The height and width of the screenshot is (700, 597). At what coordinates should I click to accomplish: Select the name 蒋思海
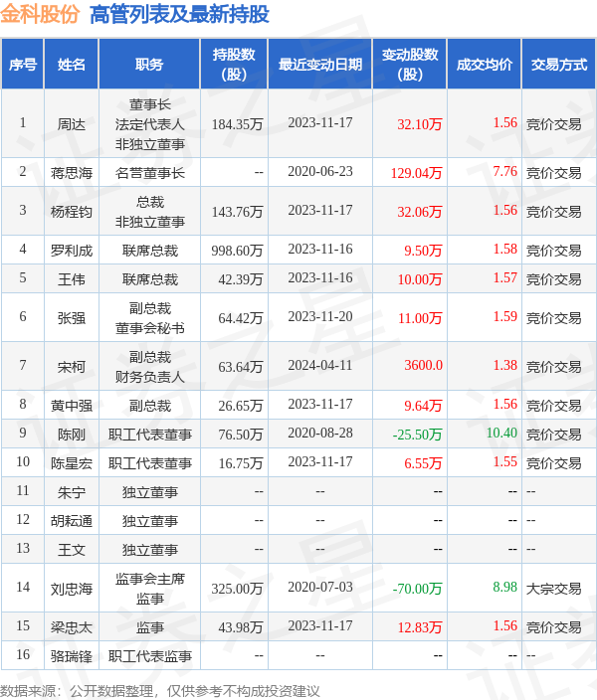click(x=72, y=173)
